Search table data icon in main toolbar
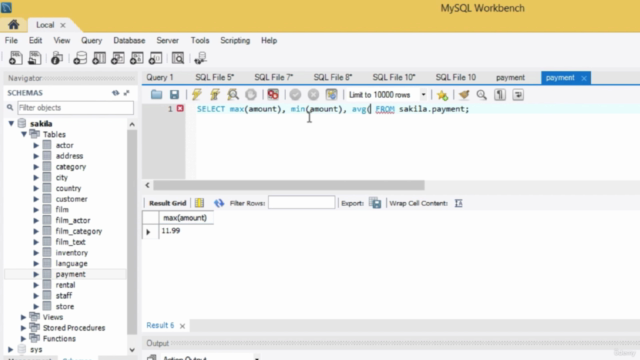This screenshot has width=640, height=360. (178, 58)
